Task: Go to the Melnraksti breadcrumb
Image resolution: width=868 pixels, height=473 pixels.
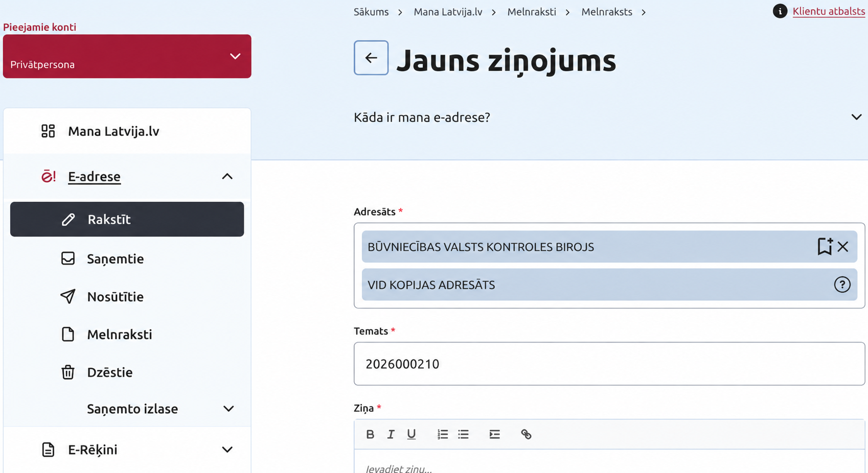Action: click(532, 12)
